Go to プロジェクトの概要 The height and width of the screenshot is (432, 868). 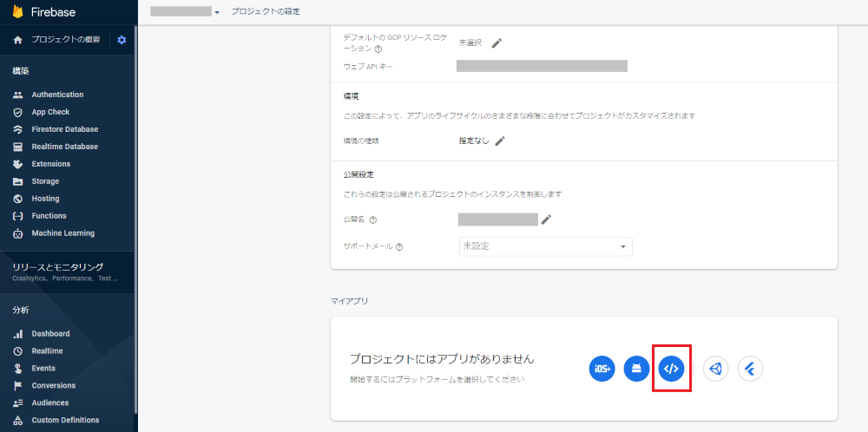tap(66, 40)
